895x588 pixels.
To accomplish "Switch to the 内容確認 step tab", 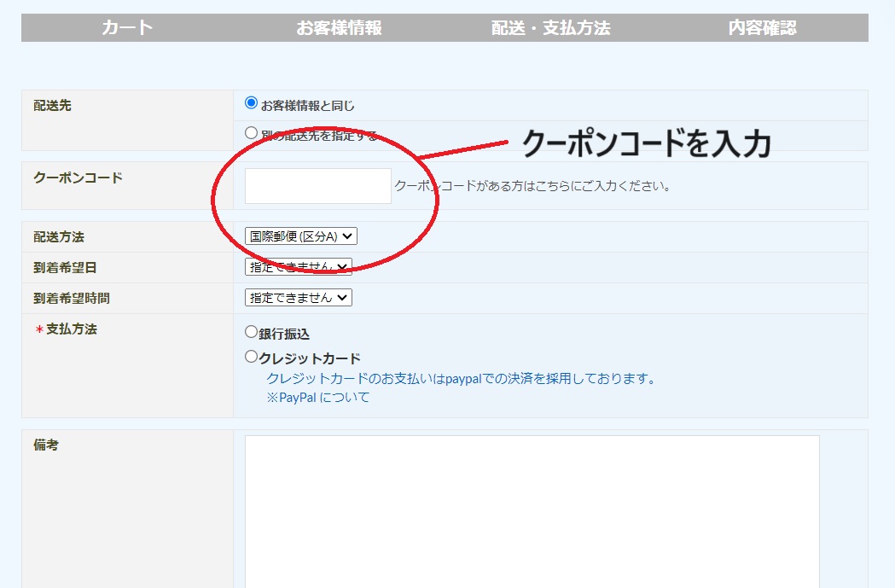I will coord(762,28).
